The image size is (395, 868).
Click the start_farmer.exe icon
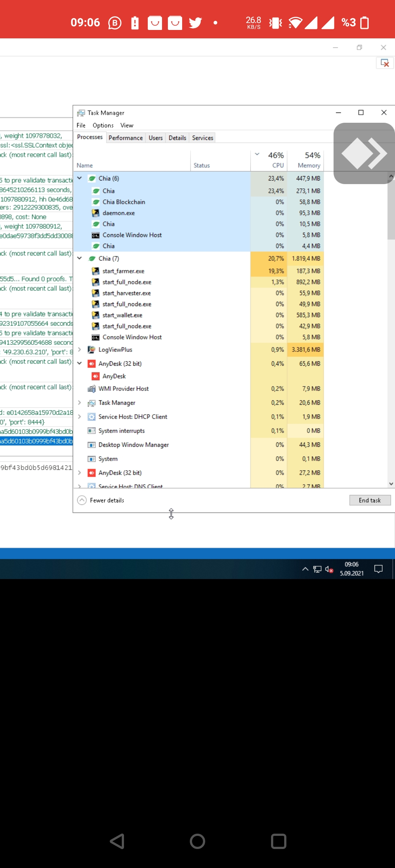[96, 271]
